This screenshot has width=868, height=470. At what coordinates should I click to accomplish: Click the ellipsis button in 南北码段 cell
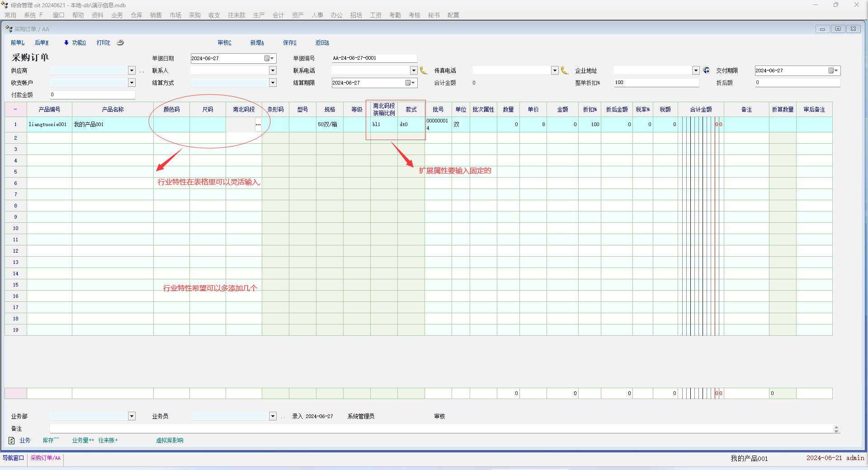[x=258, y=125]
